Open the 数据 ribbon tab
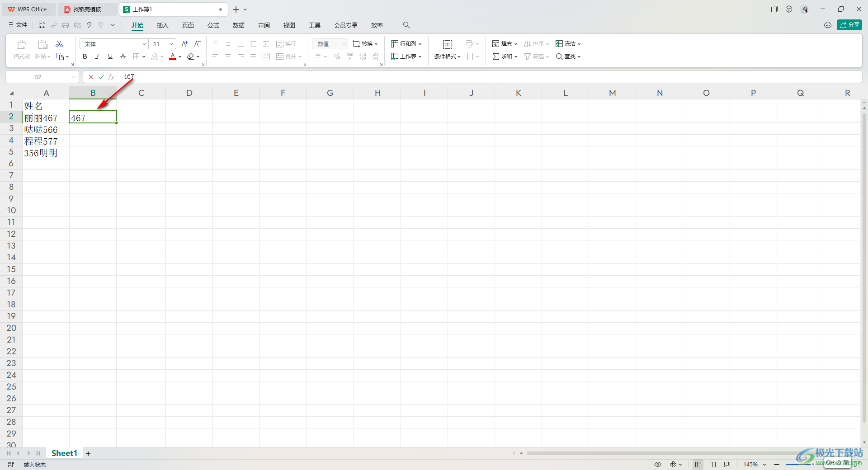This screenshot has height=470, width=868. click(239, 25)
